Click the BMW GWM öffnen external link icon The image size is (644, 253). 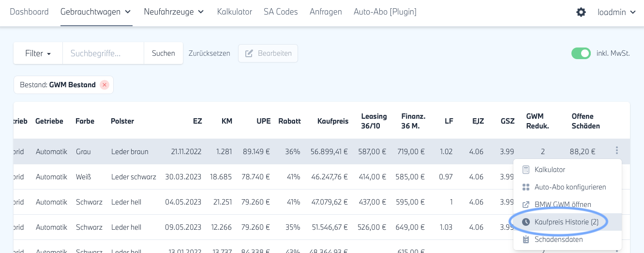tap(526, 205)
